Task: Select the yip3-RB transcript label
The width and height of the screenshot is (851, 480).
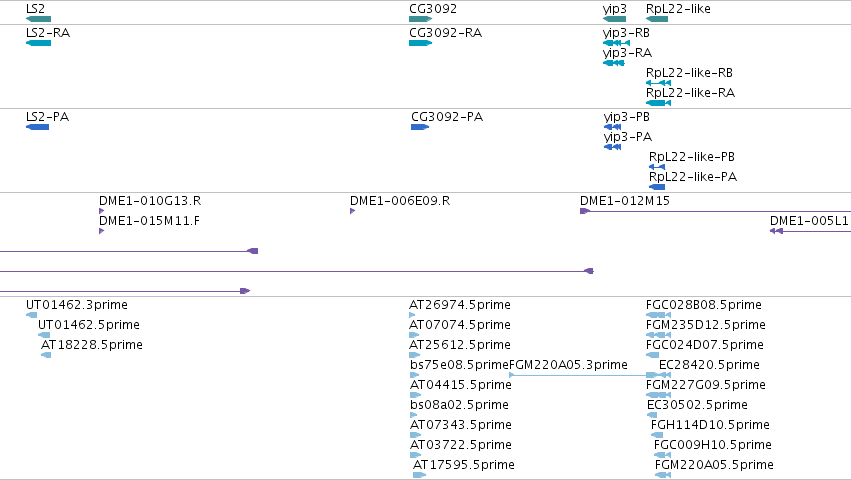Action: (626, 33)
